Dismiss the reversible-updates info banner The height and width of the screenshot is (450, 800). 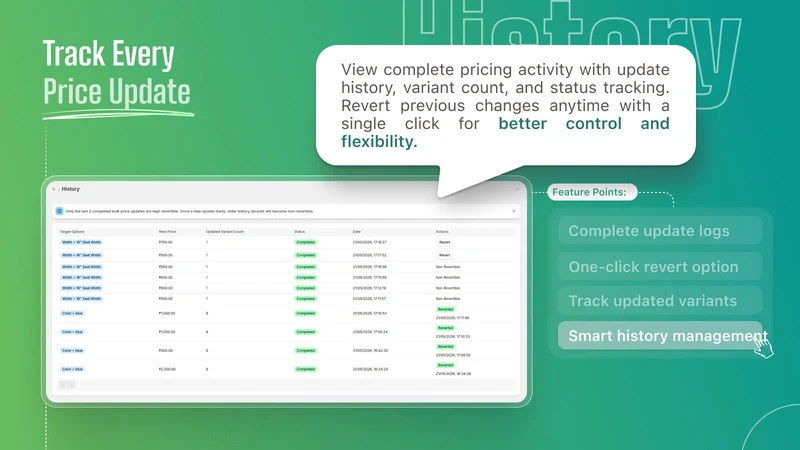(x=513, y=211)
